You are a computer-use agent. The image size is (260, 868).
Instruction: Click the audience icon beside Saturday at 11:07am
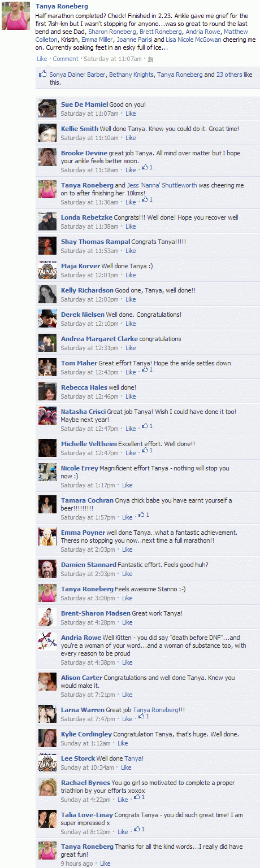[x=150, y=59]
